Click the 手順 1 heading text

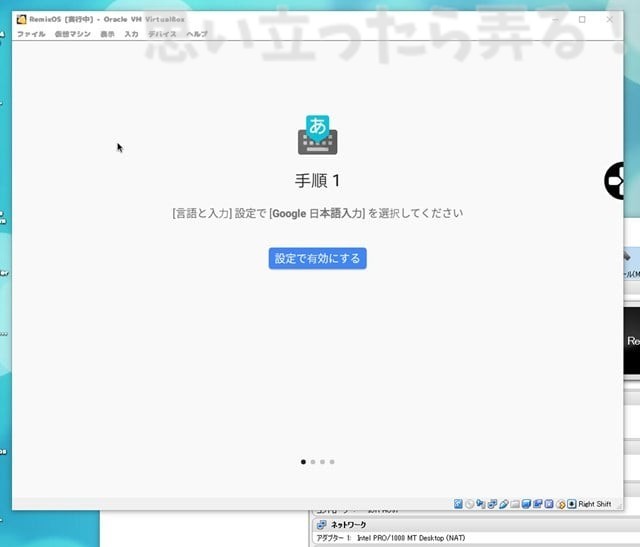pos(318,180)
